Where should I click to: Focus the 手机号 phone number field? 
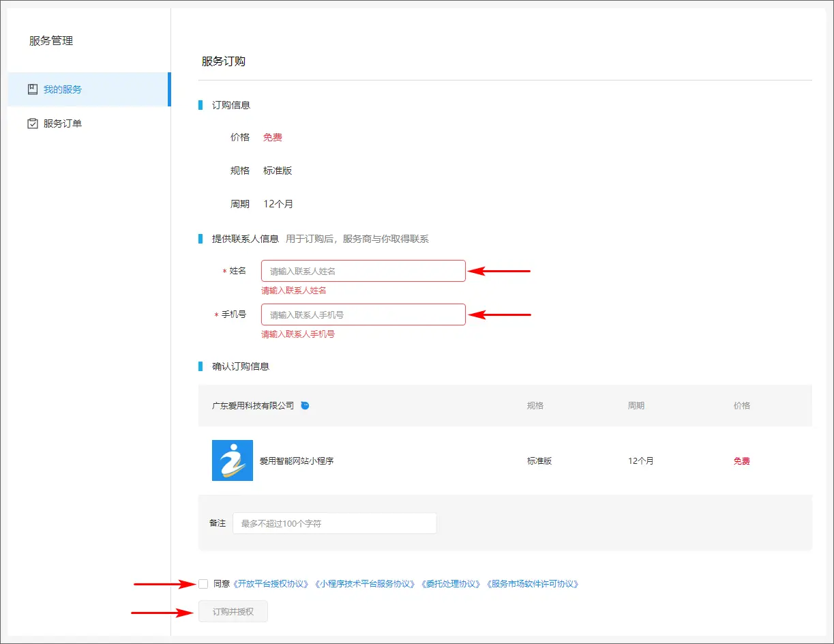(363, 314)
